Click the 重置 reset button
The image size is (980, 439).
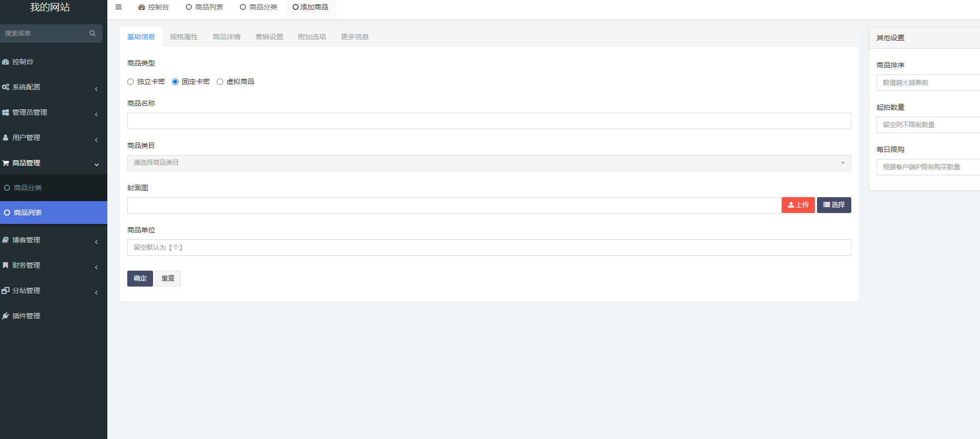(167, 279)
